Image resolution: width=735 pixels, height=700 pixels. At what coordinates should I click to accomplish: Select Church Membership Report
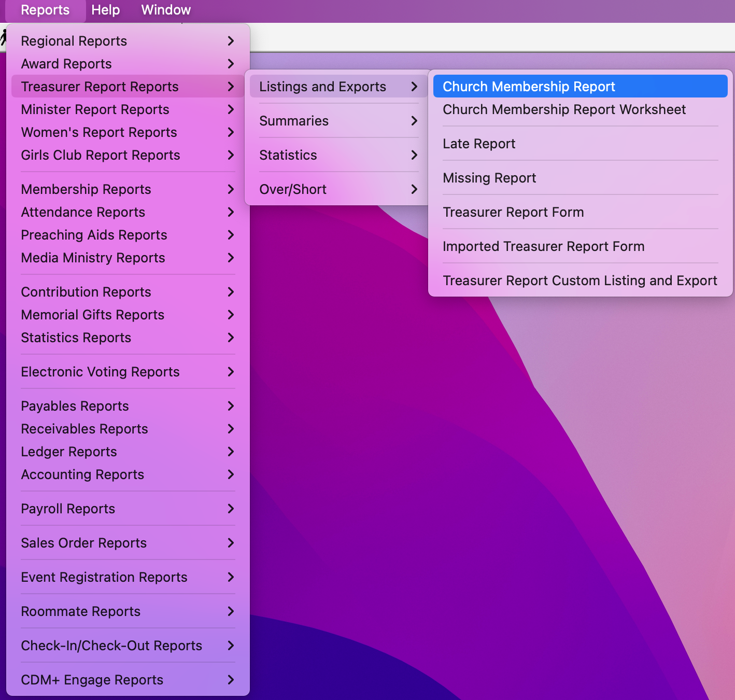point(529,87)
